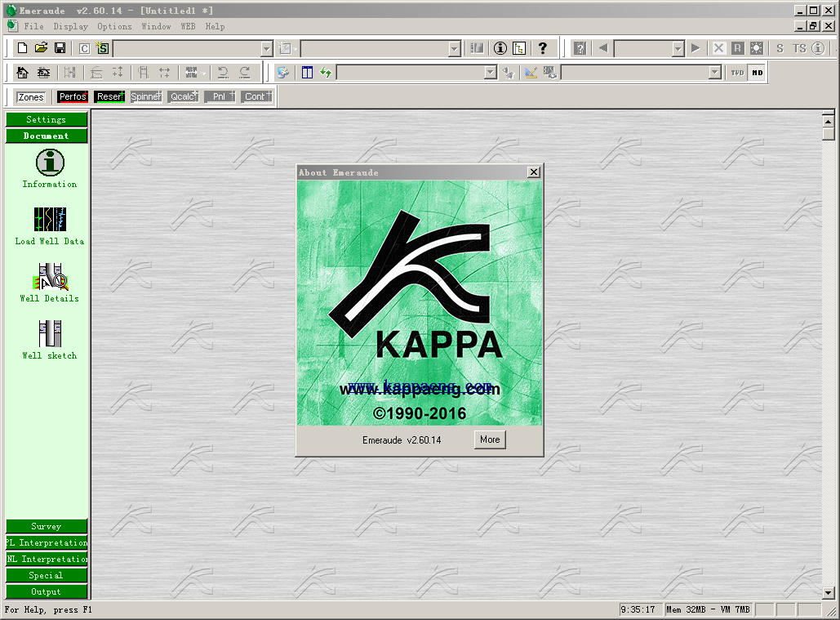Click the black question mark help icon
This screenshot has height=620, width=840.
tap(543, 48)
